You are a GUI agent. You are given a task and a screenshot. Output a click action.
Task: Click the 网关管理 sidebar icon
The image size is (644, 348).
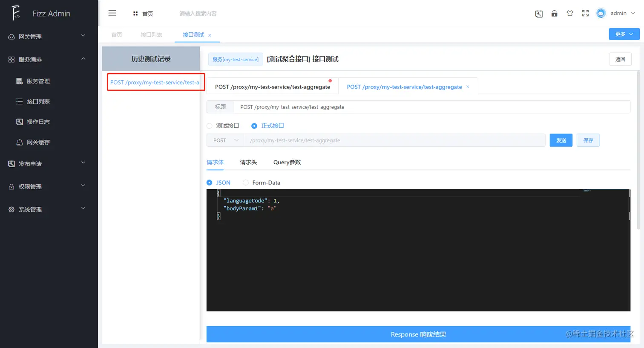point(11,37)
